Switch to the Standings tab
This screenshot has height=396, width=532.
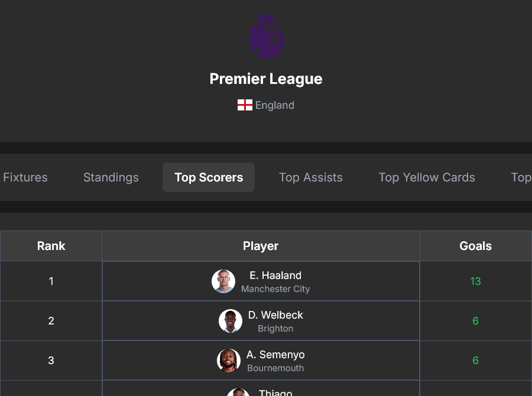click(111, 177)
